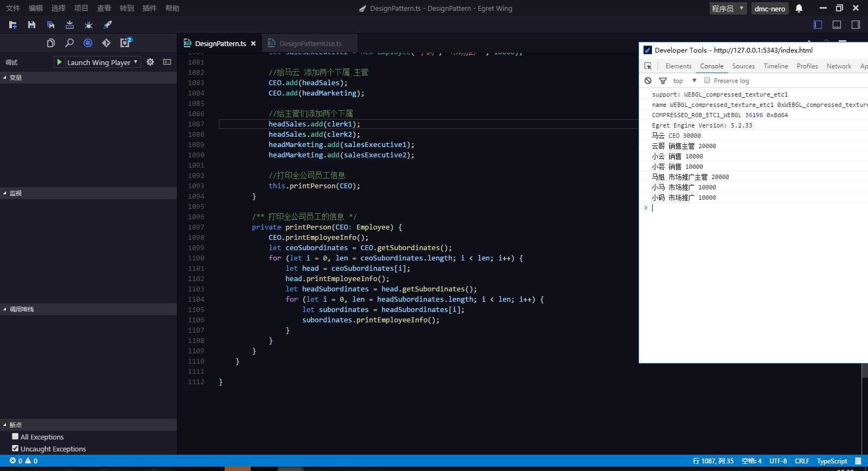
Task: Clear console log in Developer Tools
Action: coord(648,80)
